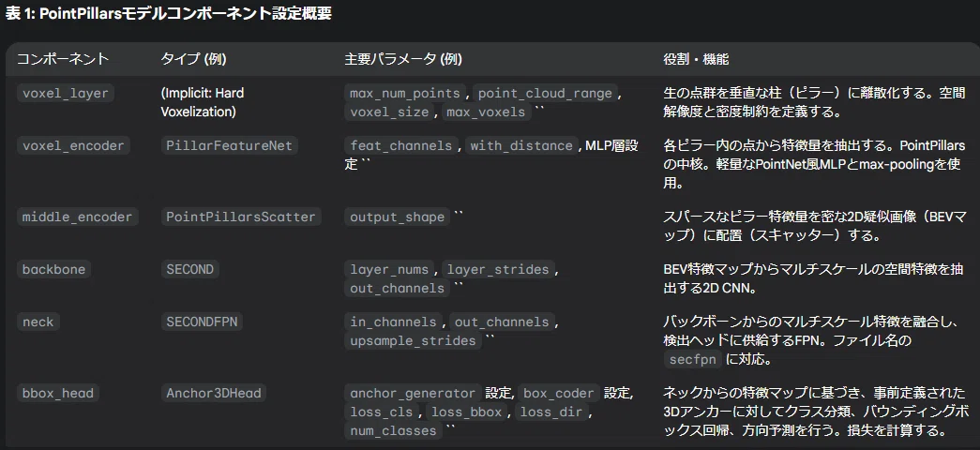
Task: Click the 'anchor_generator' parameter
Action: [413, 393]
